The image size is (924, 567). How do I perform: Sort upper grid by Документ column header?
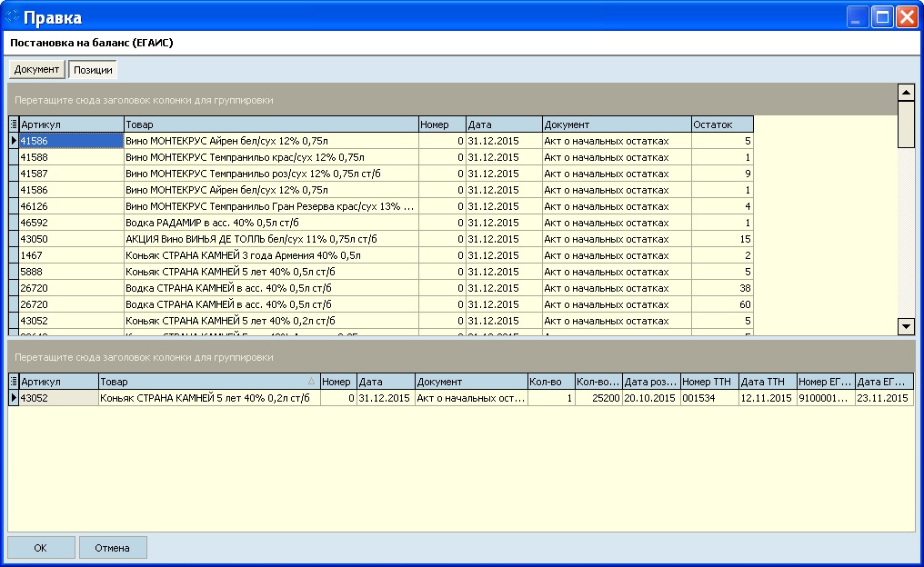tap(617, 124)
